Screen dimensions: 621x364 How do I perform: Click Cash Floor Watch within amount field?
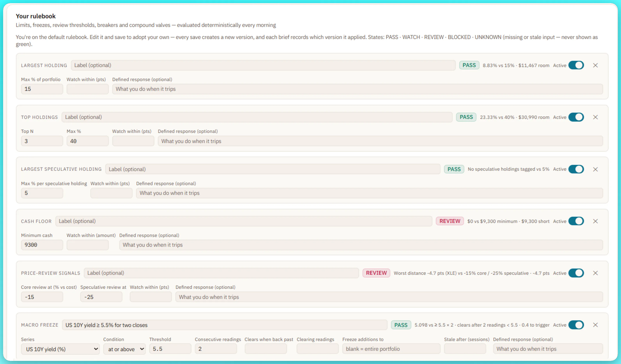pyautogui.click(x=88, y=245)
